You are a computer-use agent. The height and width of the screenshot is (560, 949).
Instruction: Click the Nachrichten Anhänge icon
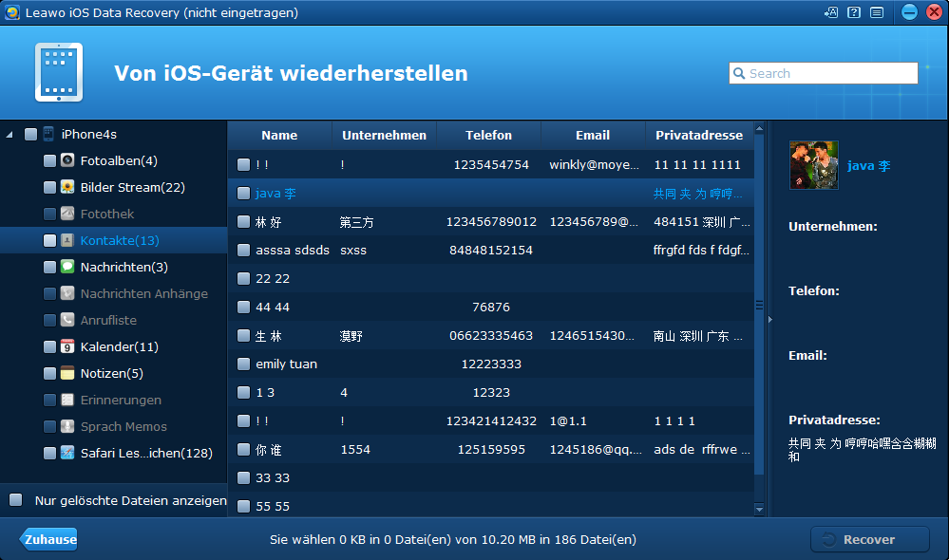(67, 293)
